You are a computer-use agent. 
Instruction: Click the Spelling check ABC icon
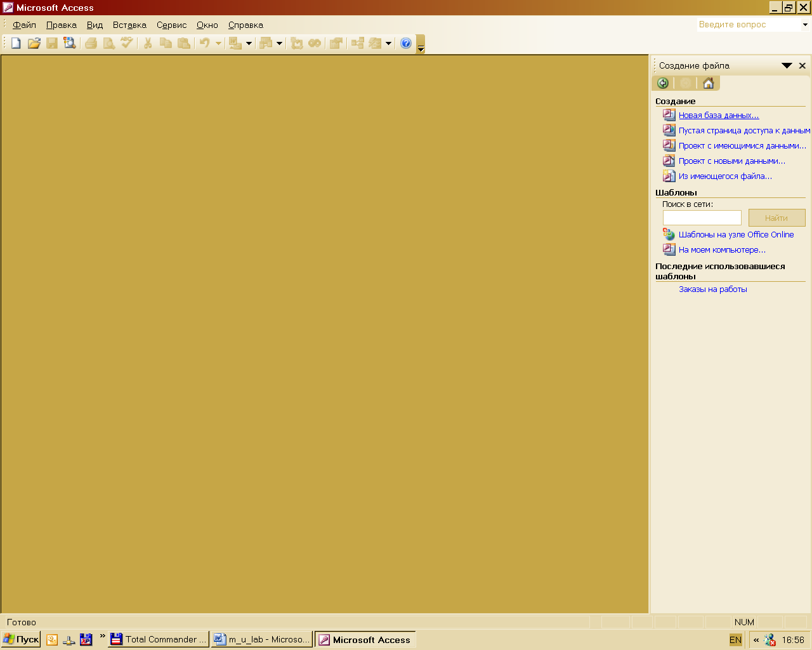coord(127,43)
